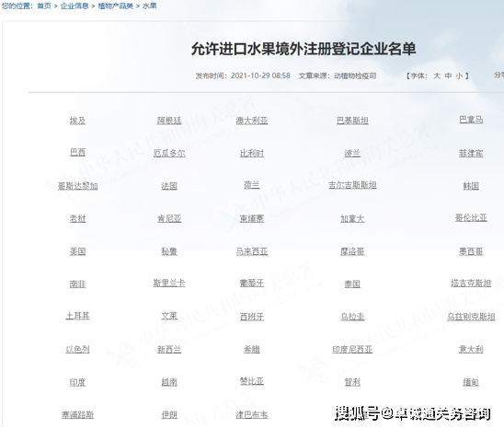The width and height of the screenshot is (504, 429).
Task: Click the 厄瓜多尔 link
Action: (169, 153)
